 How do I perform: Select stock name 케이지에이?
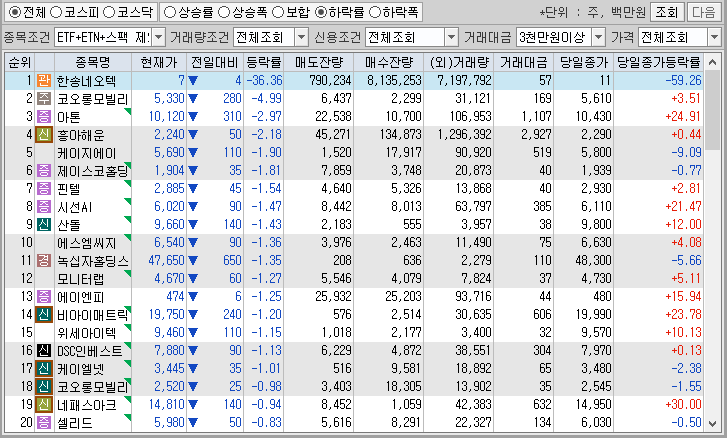(x=86, y=153)
